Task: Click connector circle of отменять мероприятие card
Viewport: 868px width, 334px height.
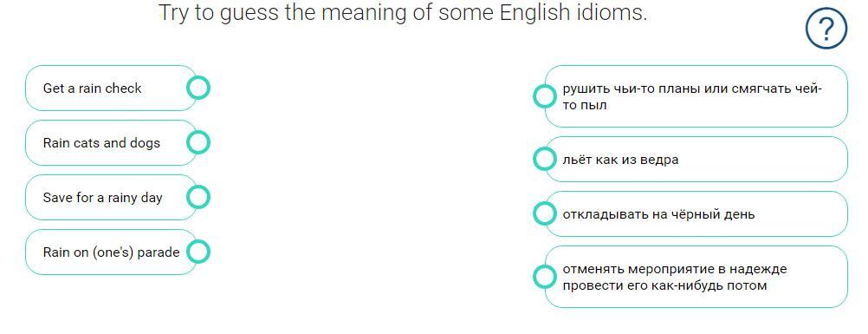Action: tap(545, 276)
